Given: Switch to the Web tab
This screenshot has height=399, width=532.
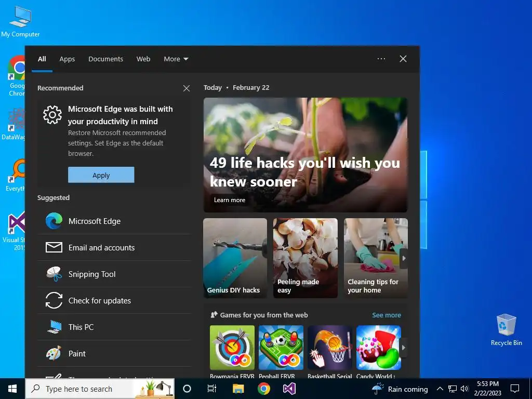Looking at the screenshot, I should click(143, 59).
